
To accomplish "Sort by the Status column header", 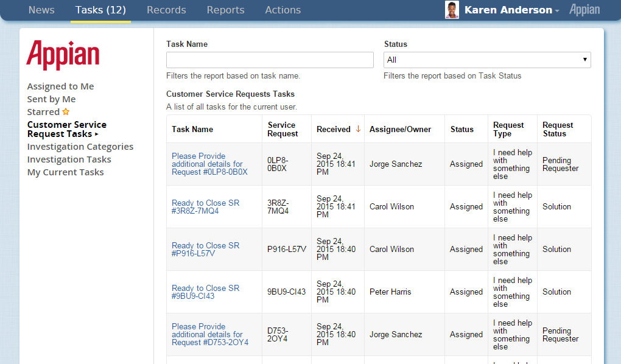I will point(461,129).
